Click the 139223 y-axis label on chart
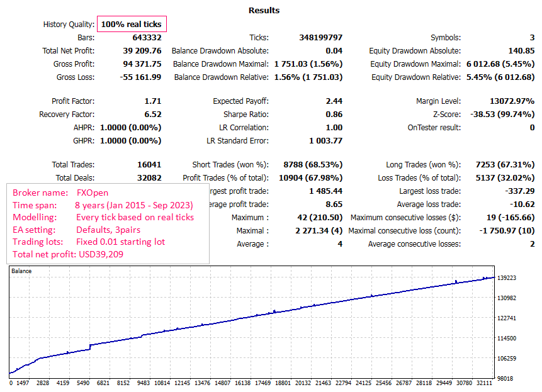 [x=506, y=277]
